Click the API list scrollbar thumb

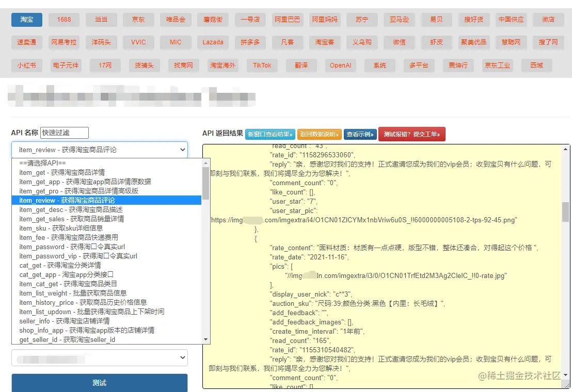206,183
